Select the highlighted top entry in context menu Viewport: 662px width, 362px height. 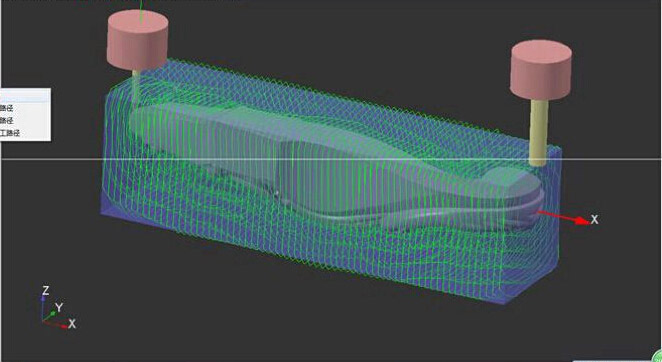(x=25, y=95)
